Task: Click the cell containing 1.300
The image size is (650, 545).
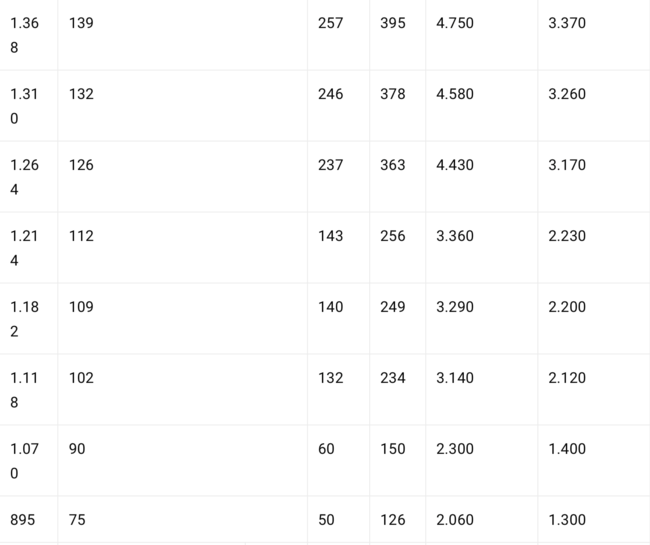Action: (594, 519)
